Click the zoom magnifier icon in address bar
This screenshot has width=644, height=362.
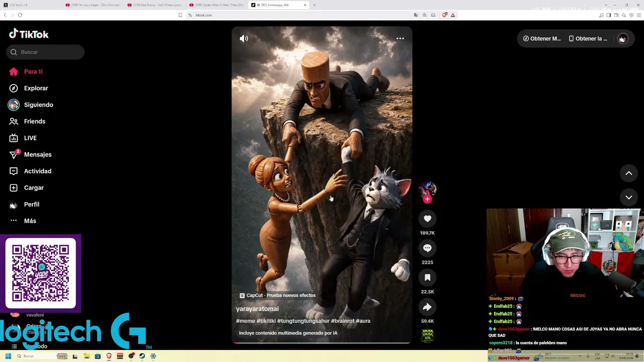click(425, 15)
